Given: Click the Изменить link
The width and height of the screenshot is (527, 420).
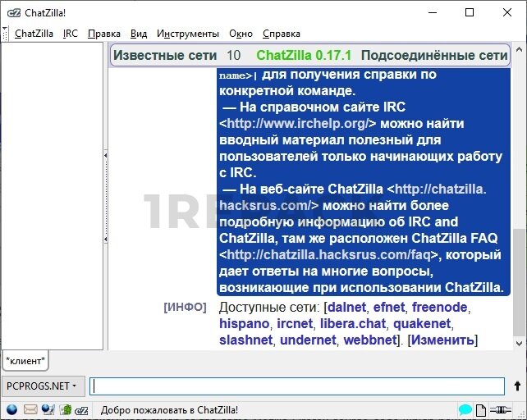Looking at the screenshot, I should pos(442,340).
